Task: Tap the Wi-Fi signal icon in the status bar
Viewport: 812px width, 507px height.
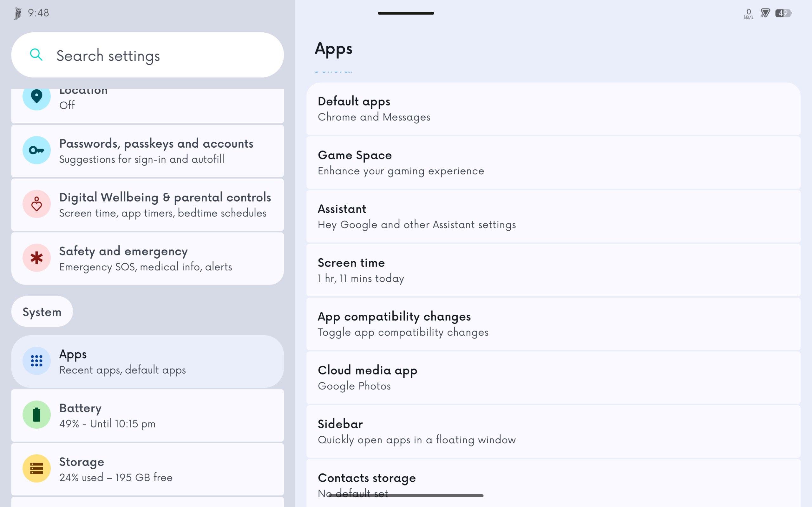Action: (x=765, y=13)
